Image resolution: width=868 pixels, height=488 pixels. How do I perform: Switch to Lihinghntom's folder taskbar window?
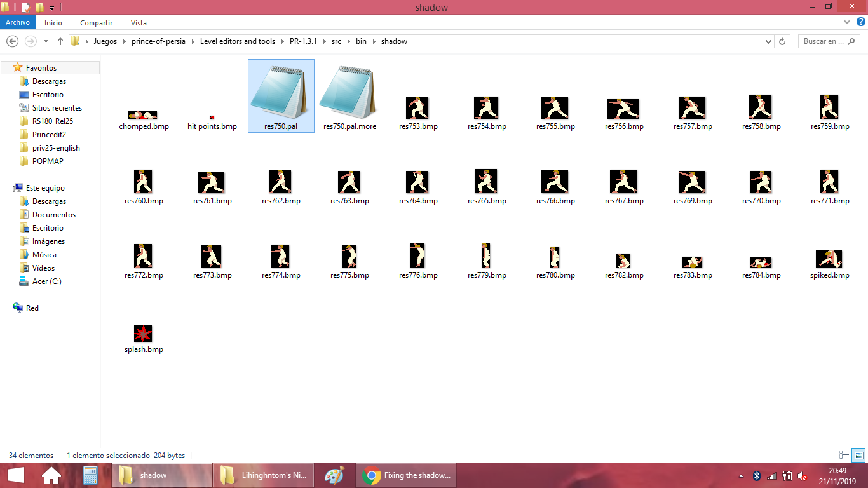pos(264,475)
